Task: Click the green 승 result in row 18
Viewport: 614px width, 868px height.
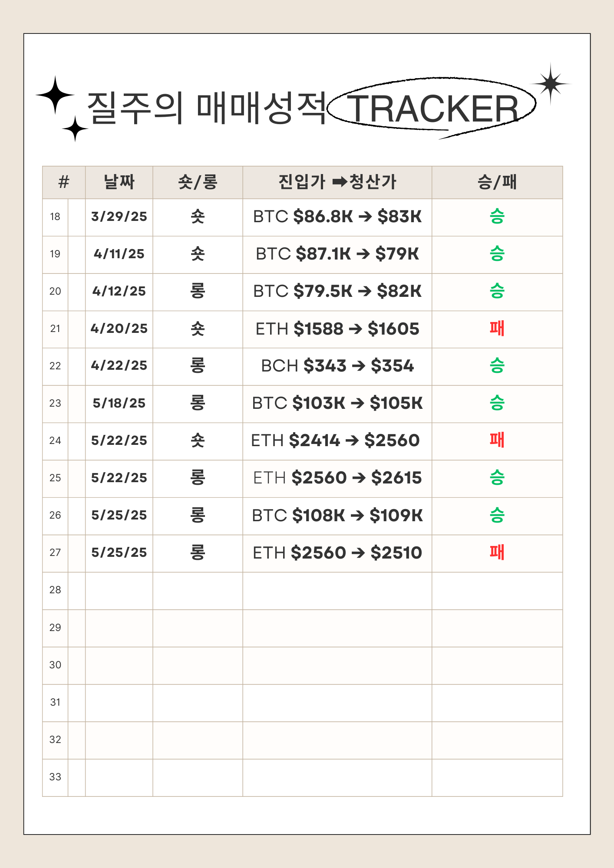Action: click(497, 216)
